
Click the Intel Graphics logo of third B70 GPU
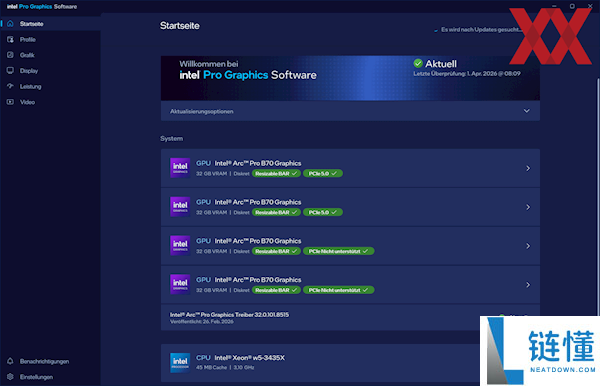tap(180, 246)
